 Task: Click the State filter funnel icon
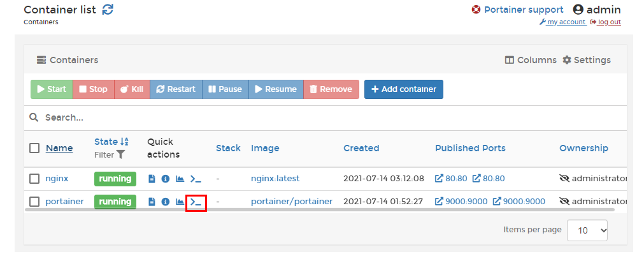pos(120,155)
